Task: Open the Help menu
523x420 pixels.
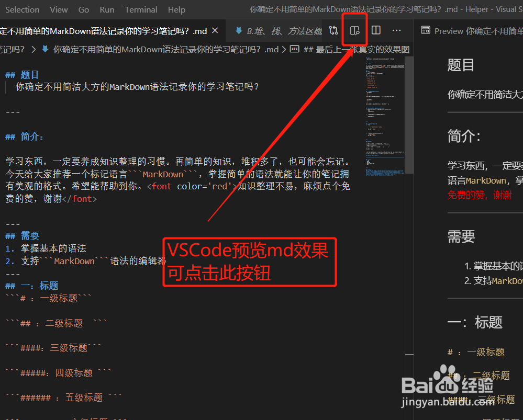Action: [176, 9]
